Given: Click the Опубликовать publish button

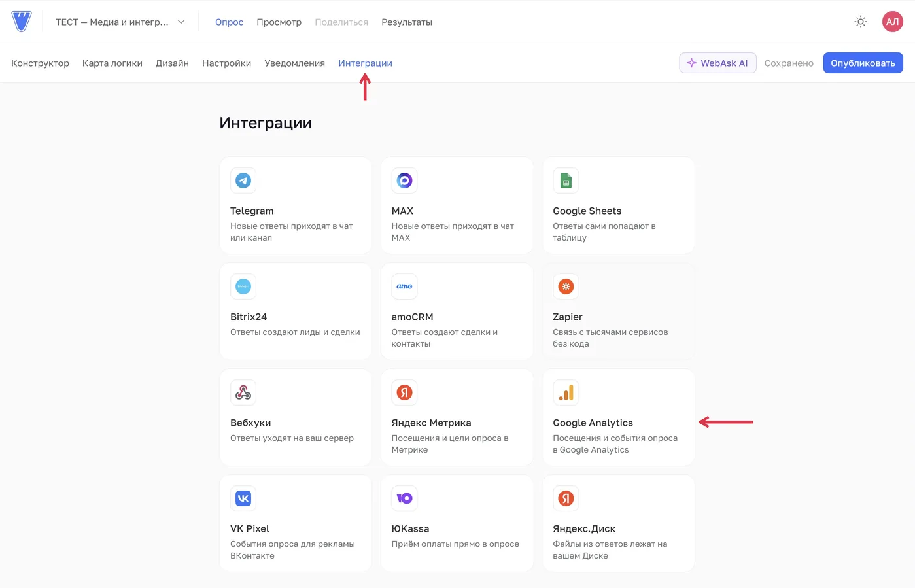Looking at the screenshot, I should click(863, 63).
